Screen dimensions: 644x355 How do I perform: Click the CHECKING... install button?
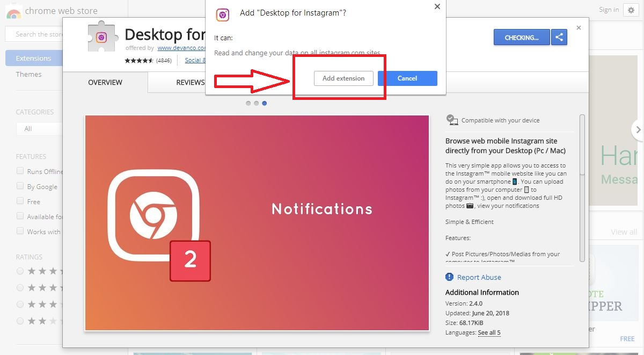522,38
